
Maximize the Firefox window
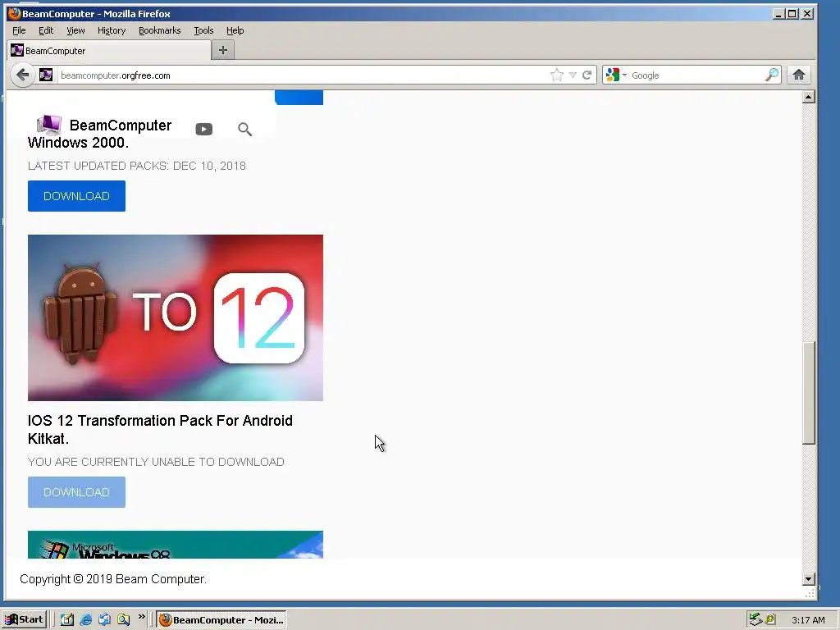pos(792,13)
